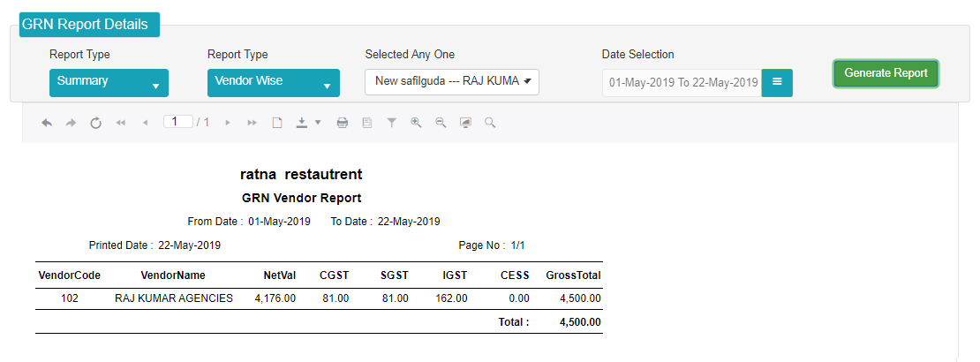Open the export download dropdown arrow
Viewport: 980px width, 362px height.
[318, 123]
